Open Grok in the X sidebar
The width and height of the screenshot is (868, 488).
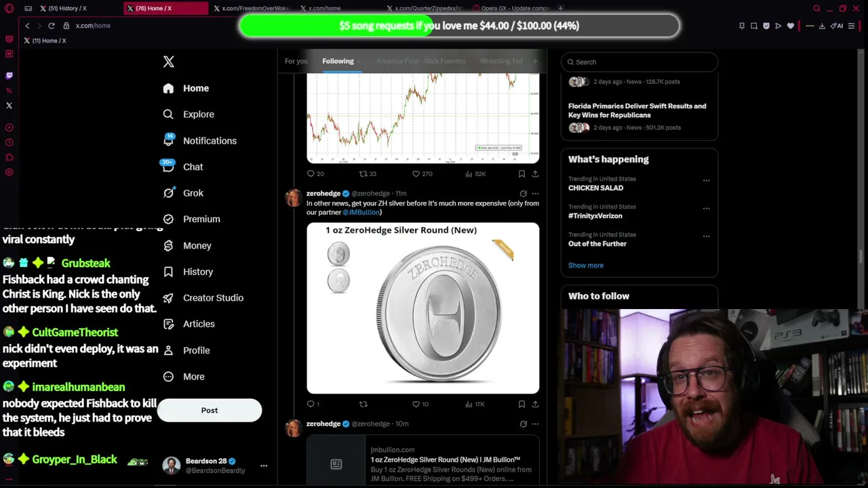[x=183, y=193]
